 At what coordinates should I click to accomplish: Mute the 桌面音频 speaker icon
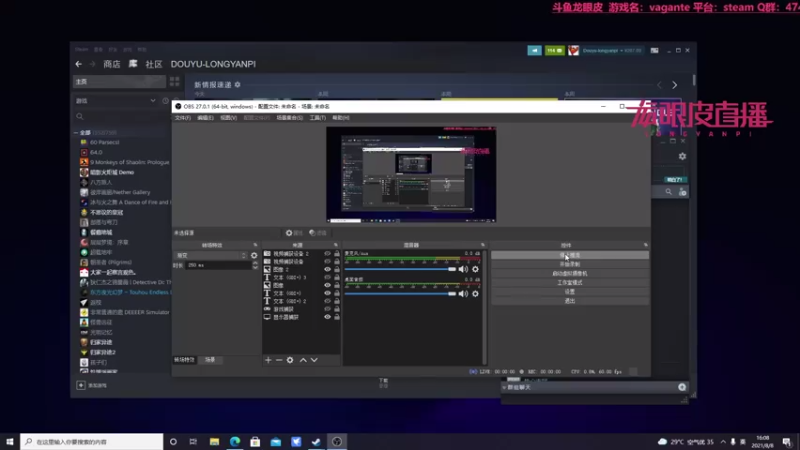[x=463, y=294]
